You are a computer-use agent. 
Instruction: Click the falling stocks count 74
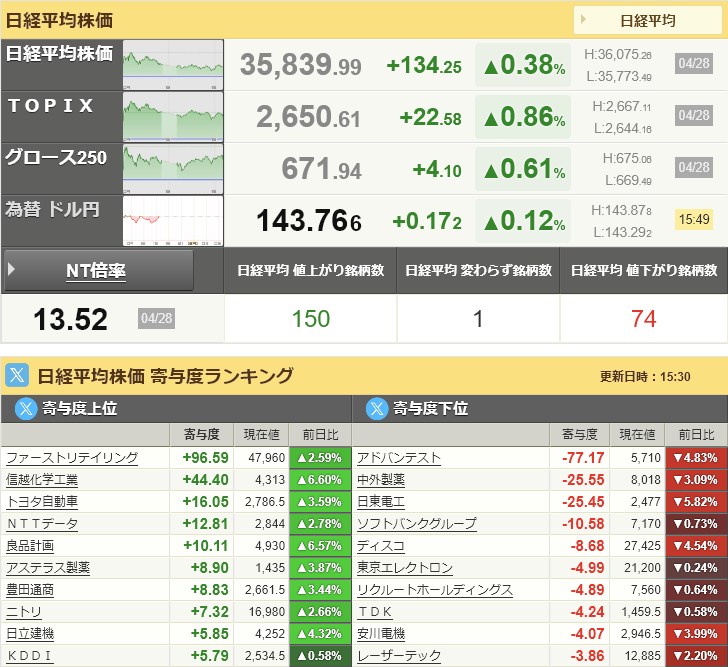[644, 319]
